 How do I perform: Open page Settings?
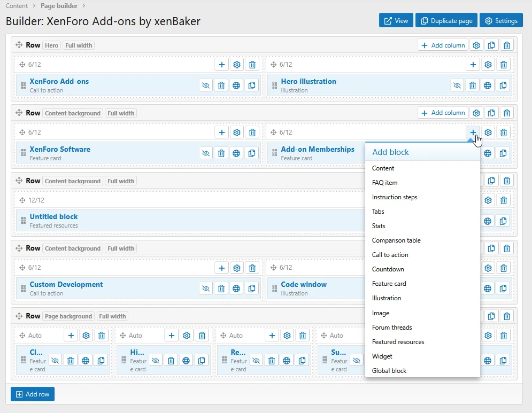501,21
